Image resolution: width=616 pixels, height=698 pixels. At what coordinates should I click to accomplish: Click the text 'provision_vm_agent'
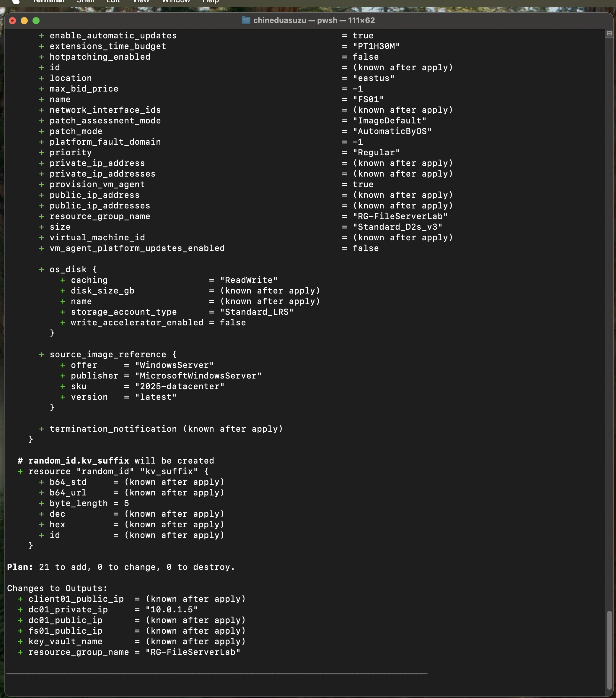(x=97, y=185)
